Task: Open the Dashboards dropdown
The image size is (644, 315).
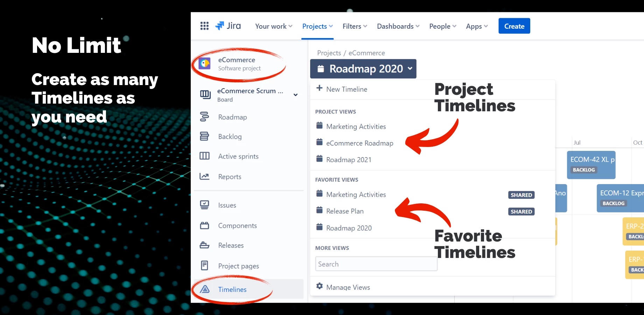Action: point(398,26)
